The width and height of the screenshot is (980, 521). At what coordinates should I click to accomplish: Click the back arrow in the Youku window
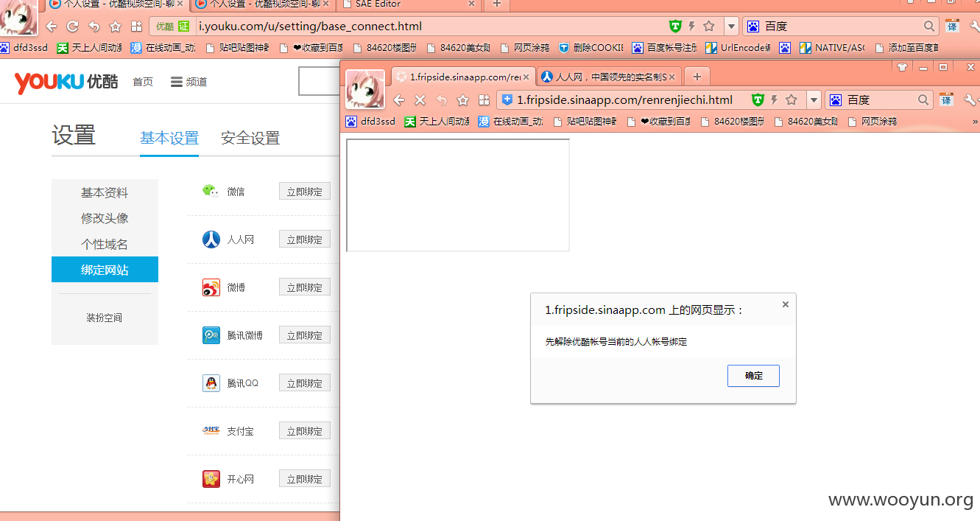pos(52,27)
